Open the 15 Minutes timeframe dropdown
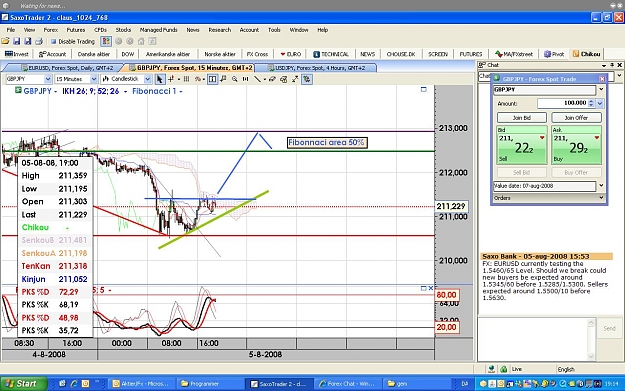The width and height of the screenshot is (625, 391). point(94,79)
